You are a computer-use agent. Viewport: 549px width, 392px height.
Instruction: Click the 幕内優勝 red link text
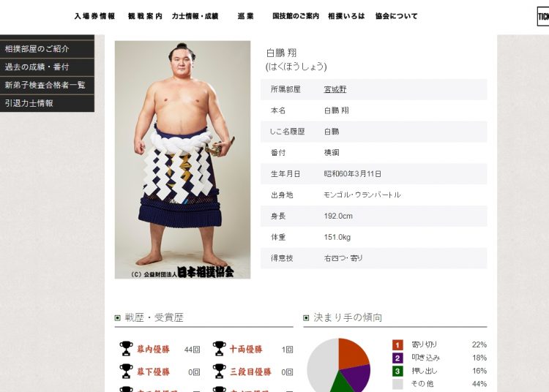click(x=153, y=349)
